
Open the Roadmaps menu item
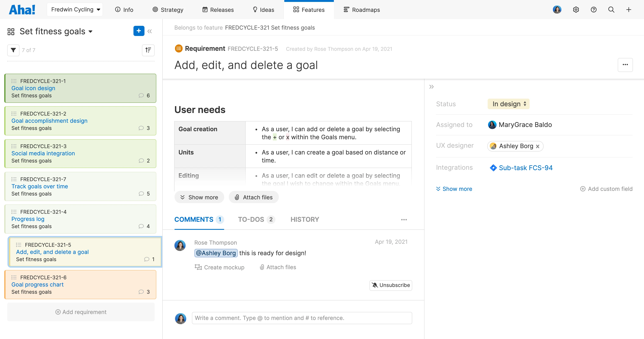tap(361, 10)
